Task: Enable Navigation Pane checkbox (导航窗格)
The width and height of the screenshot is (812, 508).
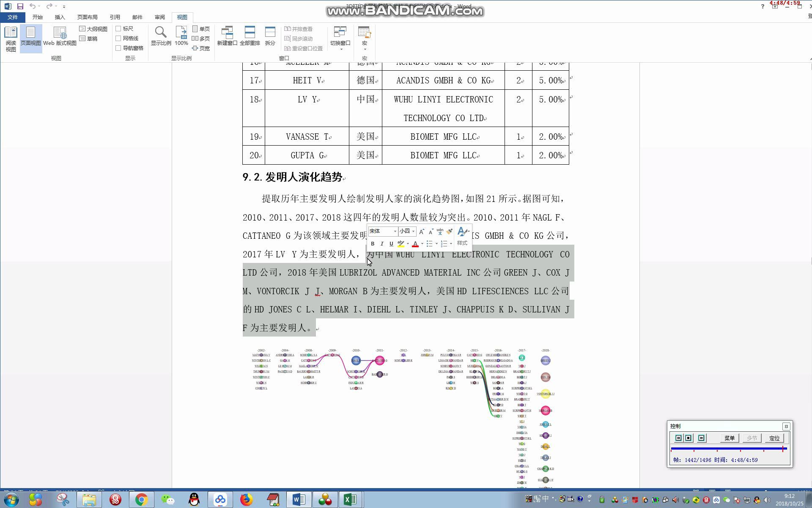Action: (118, 48)
